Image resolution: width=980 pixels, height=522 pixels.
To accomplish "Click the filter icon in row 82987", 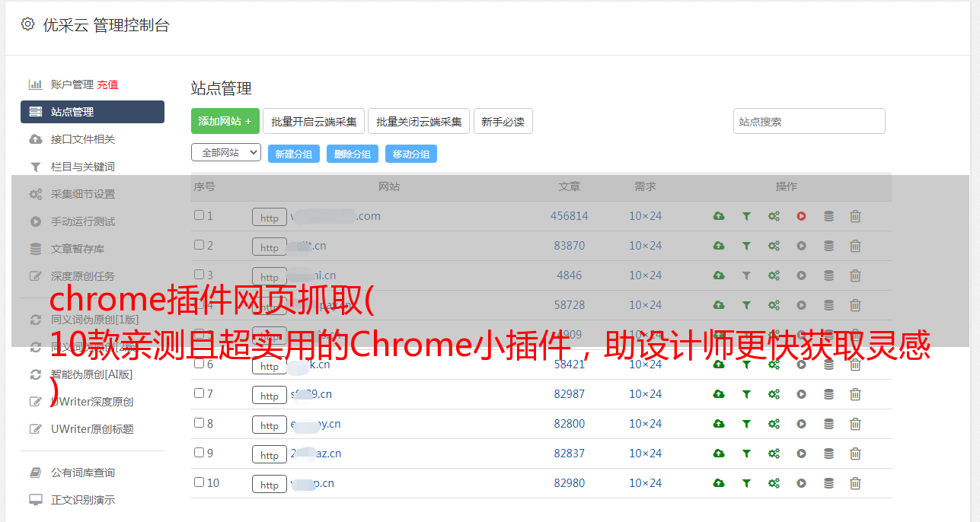I will [x=746, y=394].
